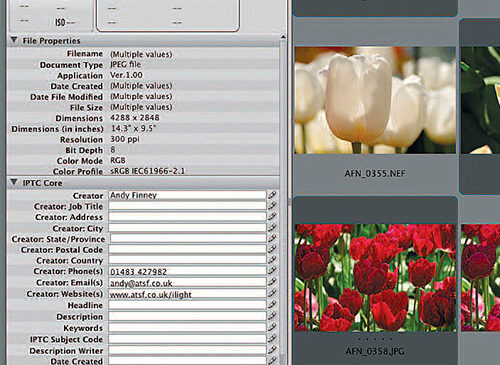Click into the IPTC Subject Code field
Image resolution: width=500 pixels, height=365 pixels.
click(x=187, y=339)
